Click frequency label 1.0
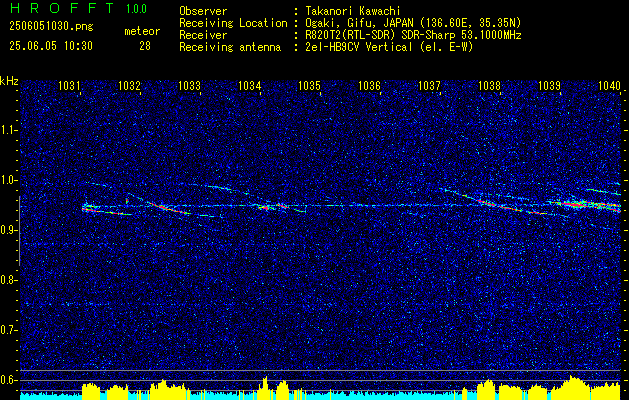This screenshot has height=400, width=629. (8, 180)
